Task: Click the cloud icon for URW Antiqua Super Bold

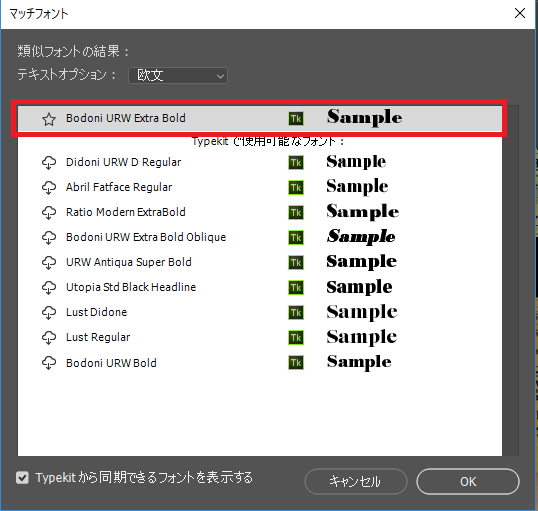Action: 49,263
